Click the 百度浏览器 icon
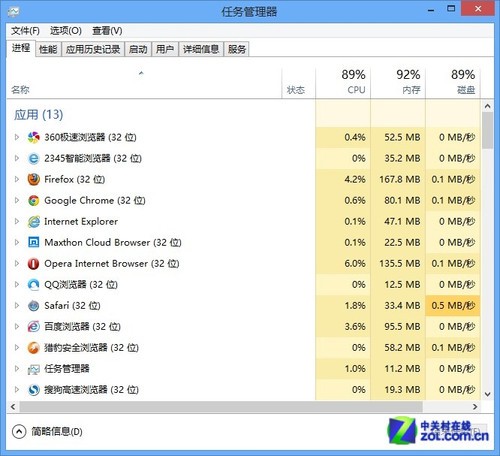Image resolution: width=500 pixels, height=456 pixels. pyautogui.click(x=33, y=327)
